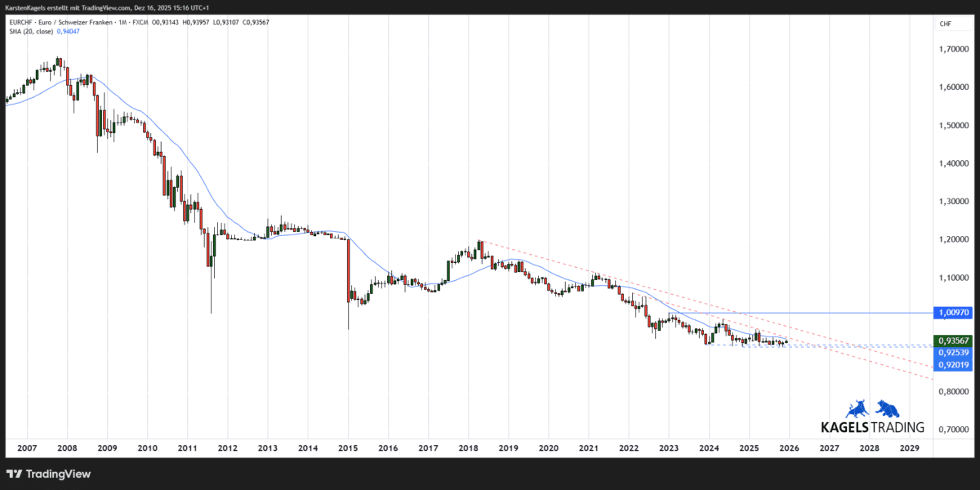Open the 1M timeframe selector in the legend

pyautogui.click(x=122, y=22)
